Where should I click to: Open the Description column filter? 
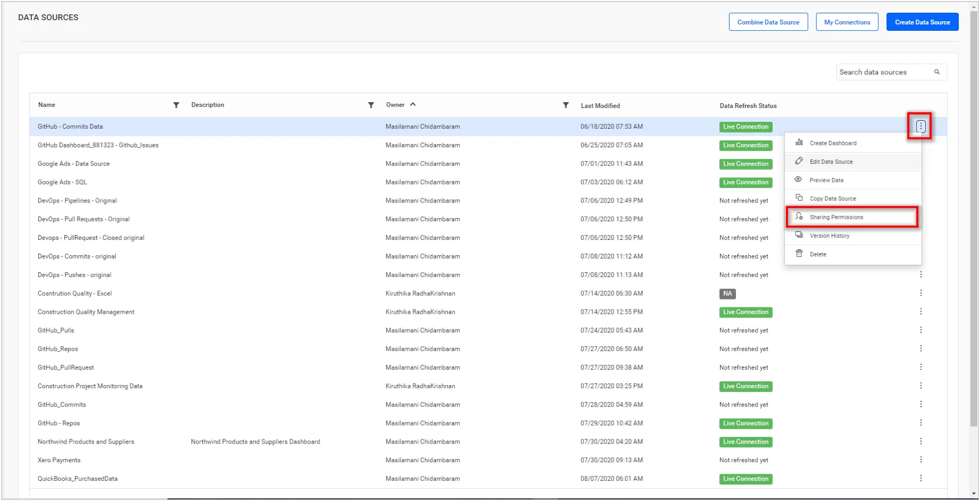[x=371, y=105]
